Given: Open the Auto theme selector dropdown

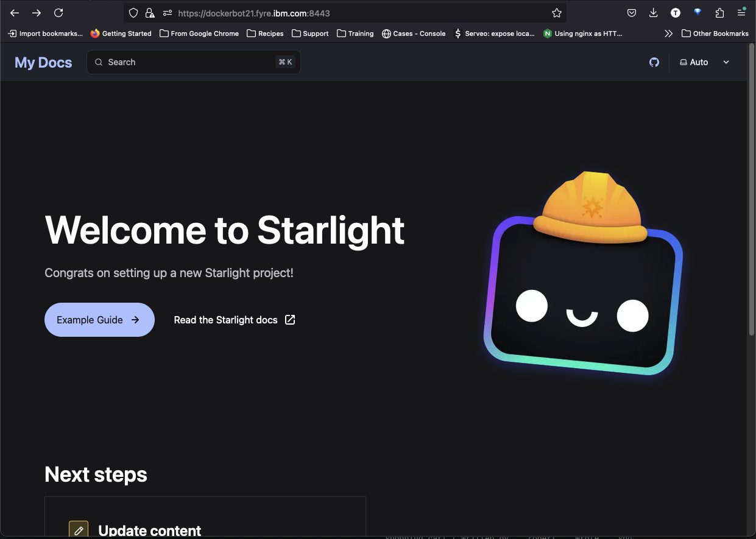Looking at the screenshot, I should 704,62.
